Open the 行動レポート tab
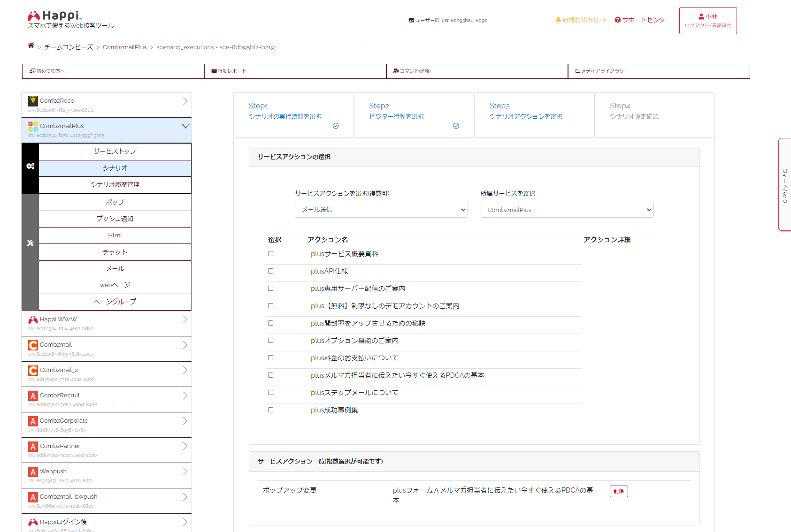791x532 pixels. coord(295,71)
